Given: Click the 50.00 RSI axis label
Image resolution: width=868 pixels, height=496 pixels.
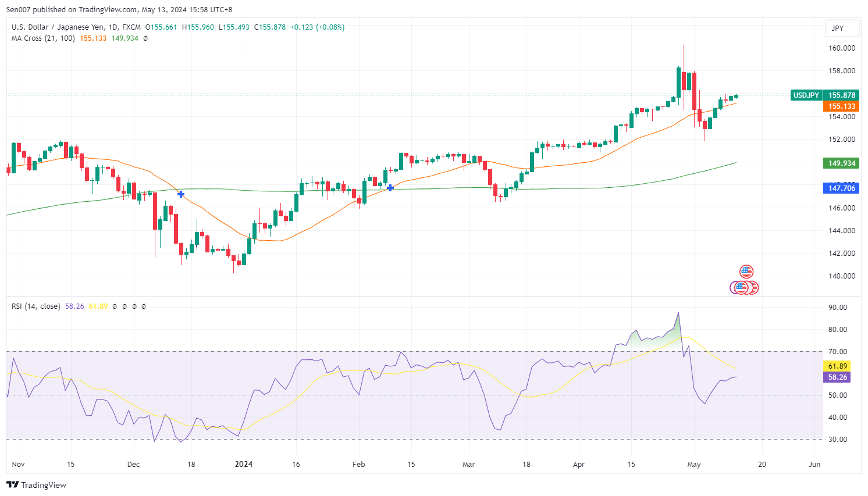Looking at the screenshot, I should tap(838, 395).
